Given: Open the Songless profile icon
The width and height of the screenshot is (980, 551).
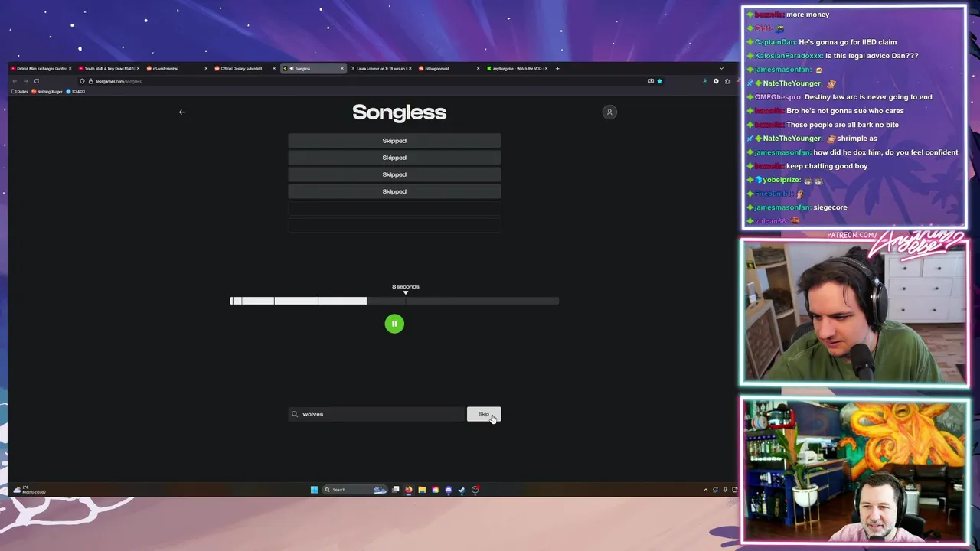Looking at the screenshot, I should point(609,112).
